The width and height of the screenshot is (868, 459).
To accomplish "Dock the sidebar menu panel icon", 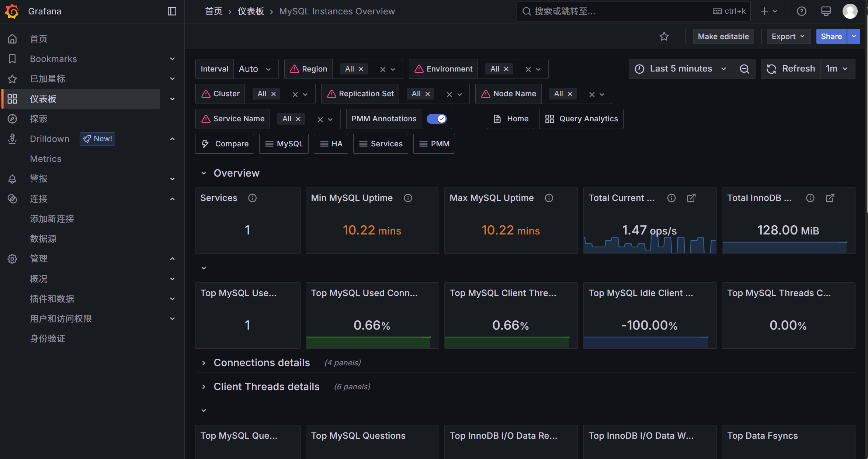I will tap(172, 11).
